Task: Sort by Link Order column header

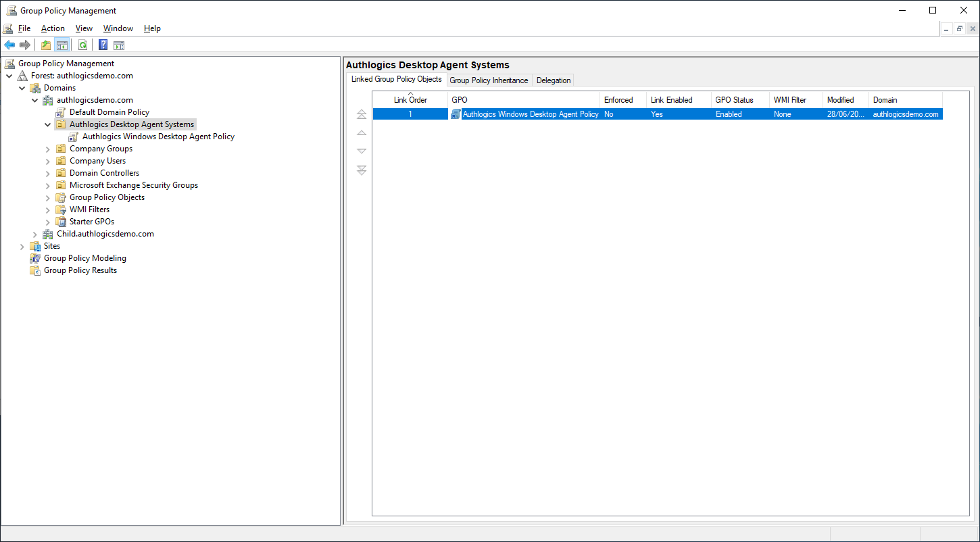Action: 410,100
